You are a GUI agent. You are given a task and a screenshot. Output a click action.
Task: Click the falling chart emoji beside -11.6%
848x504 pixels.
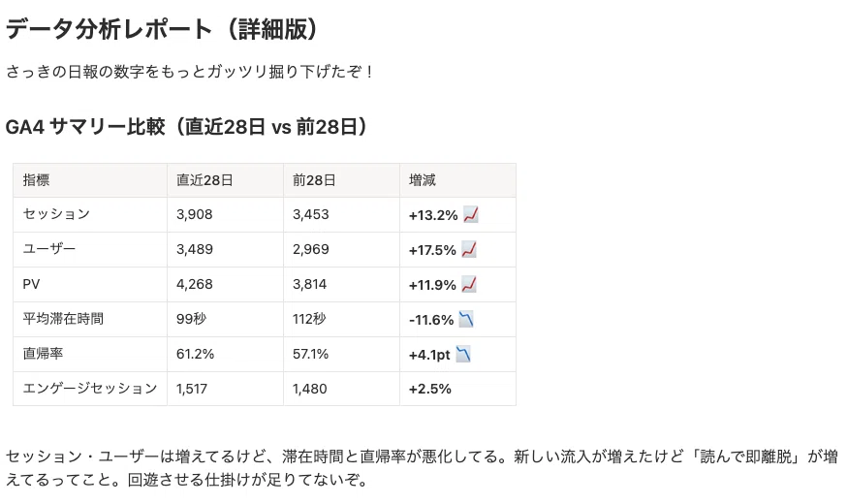coord(466,319)
